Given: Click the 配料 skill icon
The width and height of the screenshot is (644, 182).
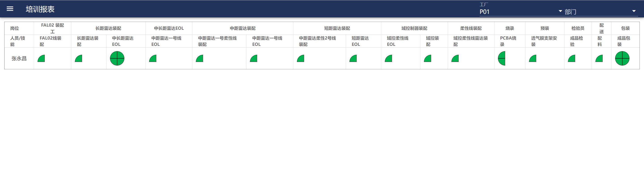Looking at the screenshot, I should pyautogui.click(x=599, y=59).
